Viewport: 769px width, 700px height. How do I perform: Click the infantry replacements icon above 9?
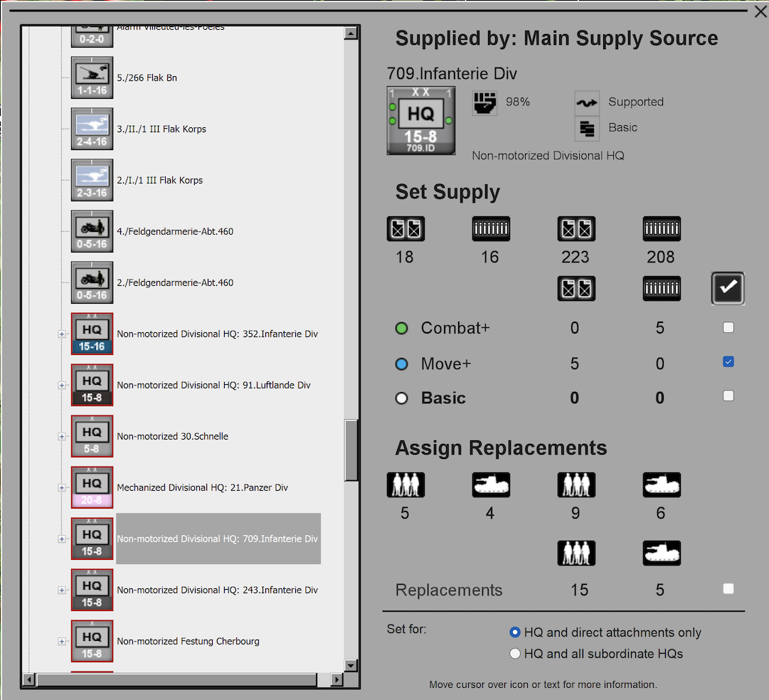(576, 484)
